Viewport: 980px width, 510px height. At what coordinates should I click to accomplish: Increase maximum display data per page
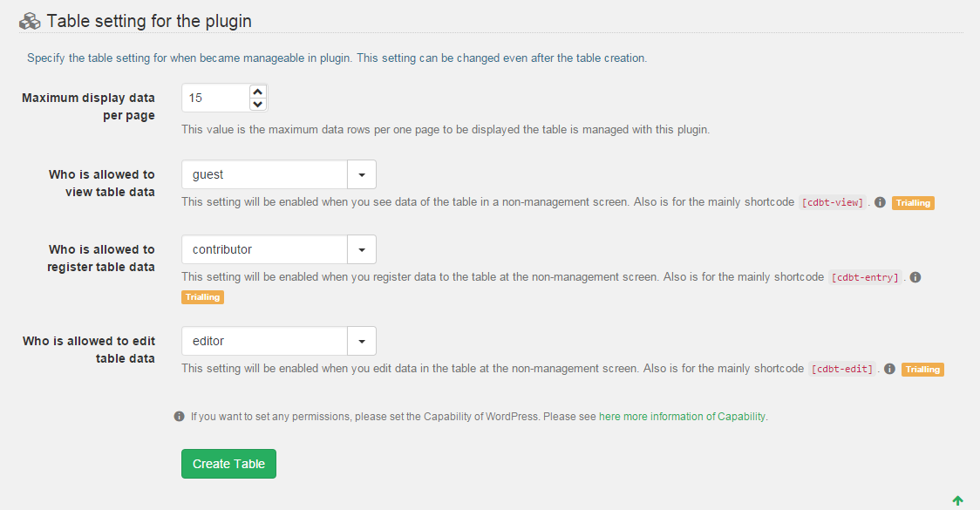tap(257, 92)
